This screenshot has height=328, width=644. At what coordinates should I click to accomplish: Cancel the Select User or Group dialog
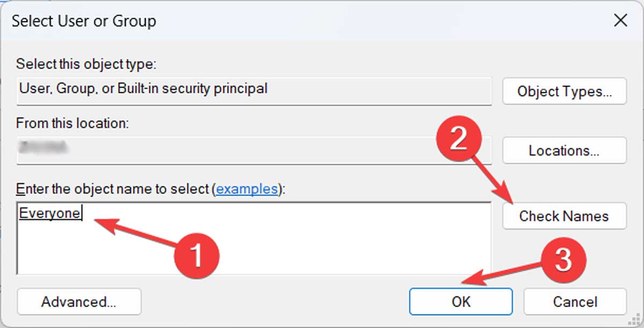pyautogui.click(x=575, y=301)
